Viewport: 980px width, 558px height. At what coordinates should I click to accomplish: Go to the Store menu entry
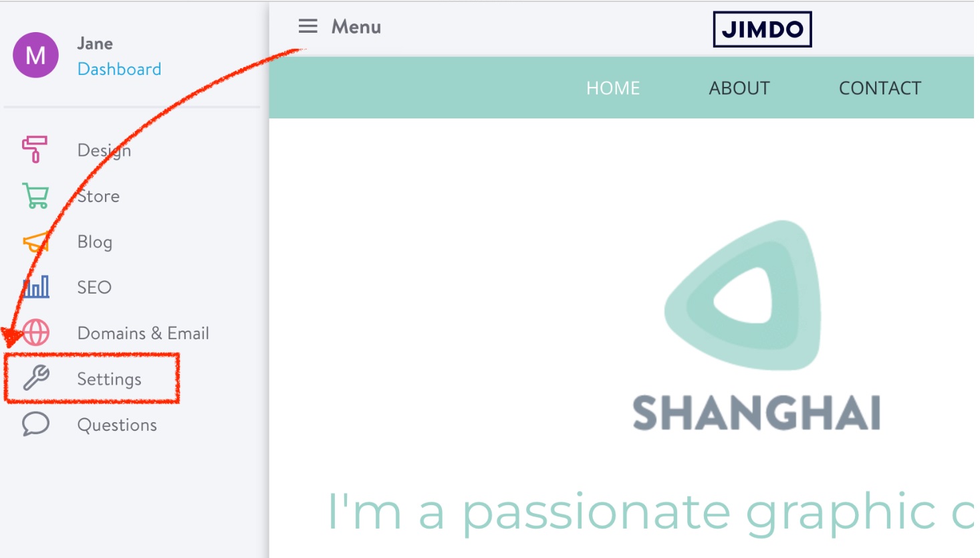pyautogui.click(x=98, y=196)
